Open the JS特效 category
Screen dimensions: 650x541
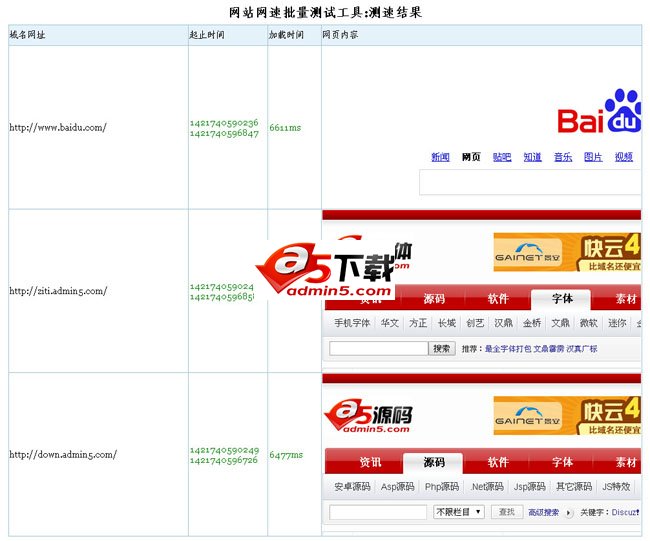click(x=616, y=487)
